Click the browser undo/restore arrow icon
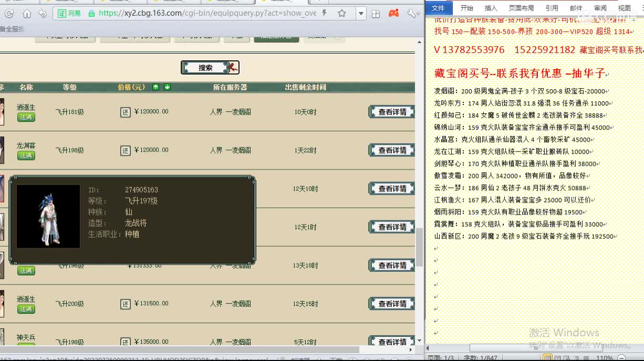The height and width of the screenshot is (361, 644). (x=43, y=14)
